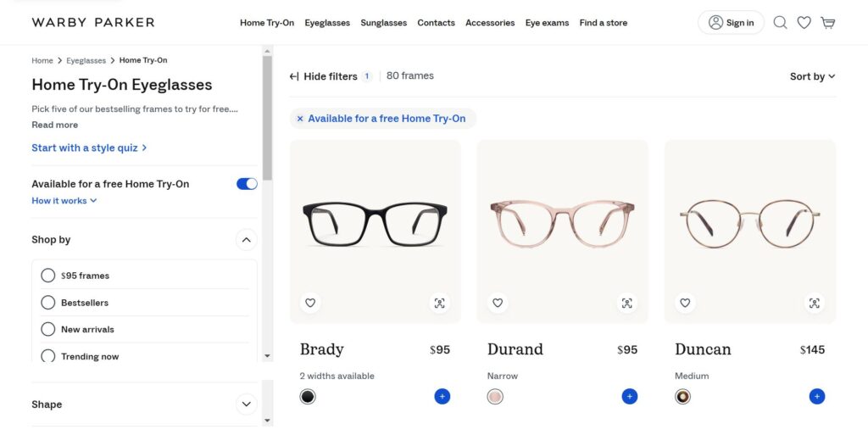The height and width of the screenshot is (435, 868).
Task: Click the Sign in button
Action: click(x=731, y=23)
